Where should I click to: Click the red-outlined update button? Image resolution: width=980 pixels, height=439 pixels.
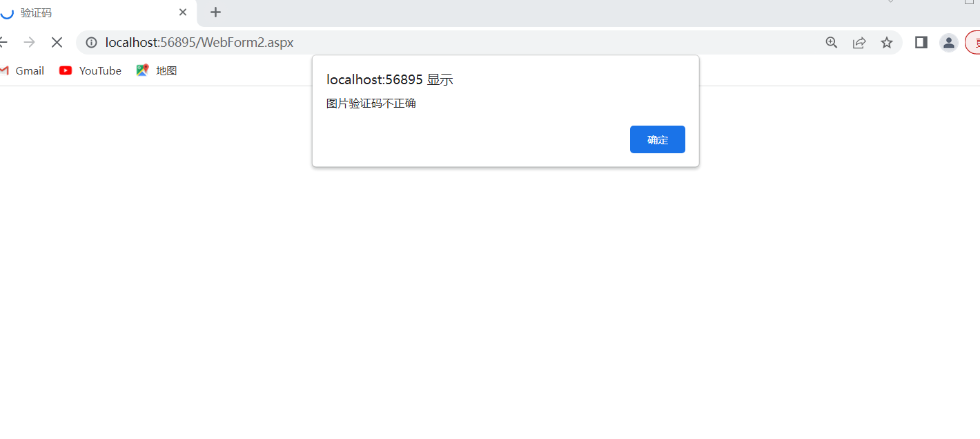coord(973,43)
